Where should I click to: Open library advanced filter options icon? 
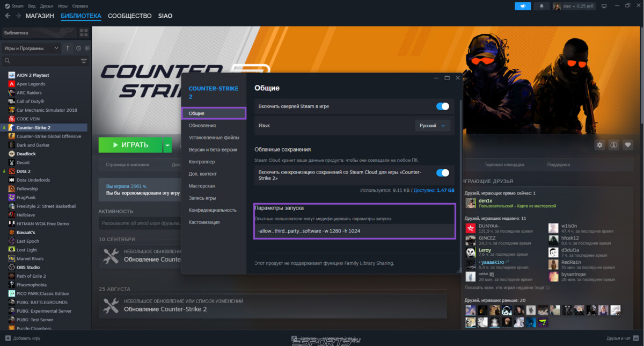(84, 61)
